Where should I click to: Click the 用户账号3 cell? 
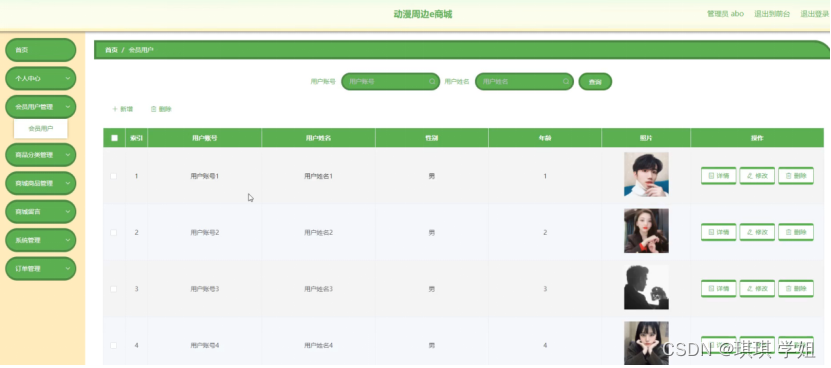pos(205,289)
